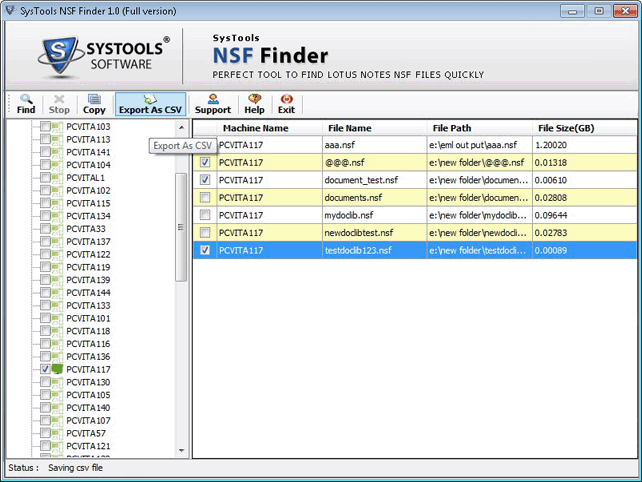Check the mydoclib.nsf row checkbox
Image resolution: width=642 pixels, height=482 pixels.
point(205,215)
